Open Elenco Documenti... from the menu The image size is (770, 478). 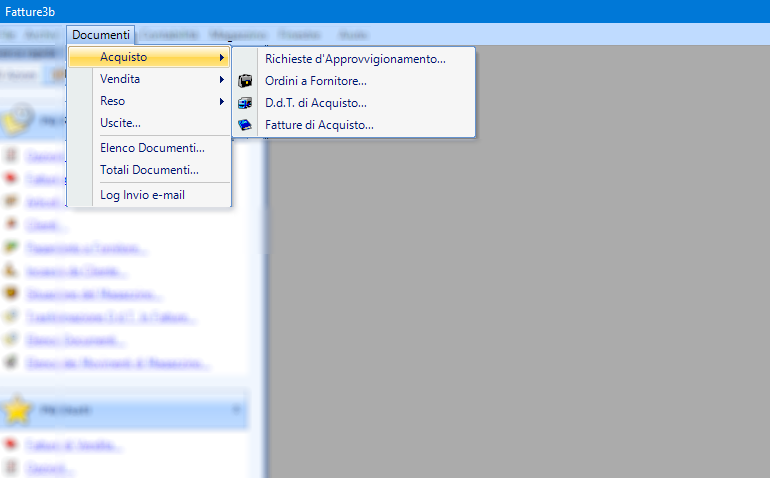(x=152, y=148)
